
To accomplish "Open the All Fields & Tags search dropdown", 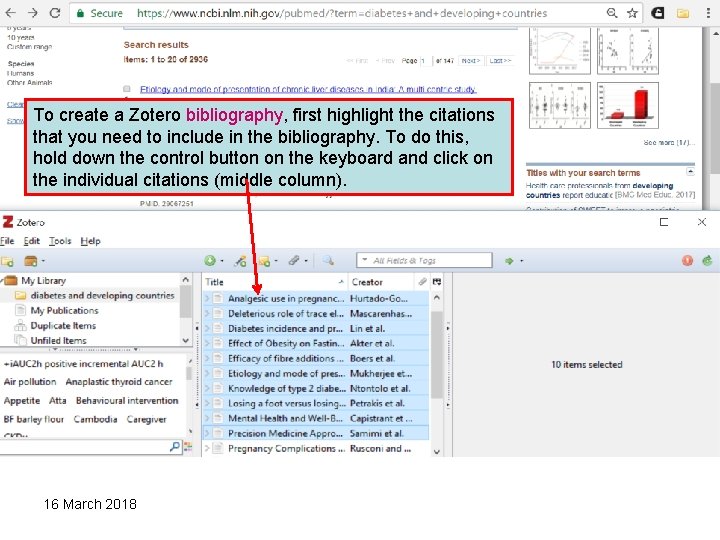I will pyautogui.click(x=365, y=260).
